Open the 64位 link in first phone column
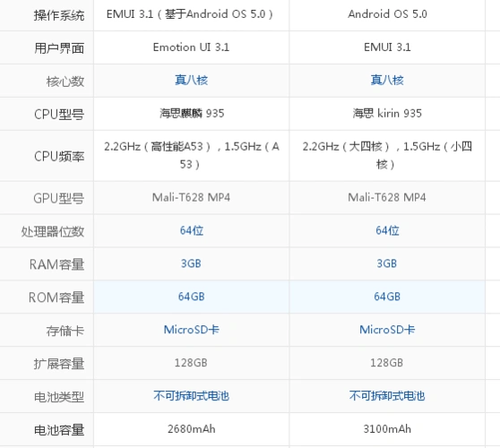This screenshot has height=448, width=500. (192, 230)
